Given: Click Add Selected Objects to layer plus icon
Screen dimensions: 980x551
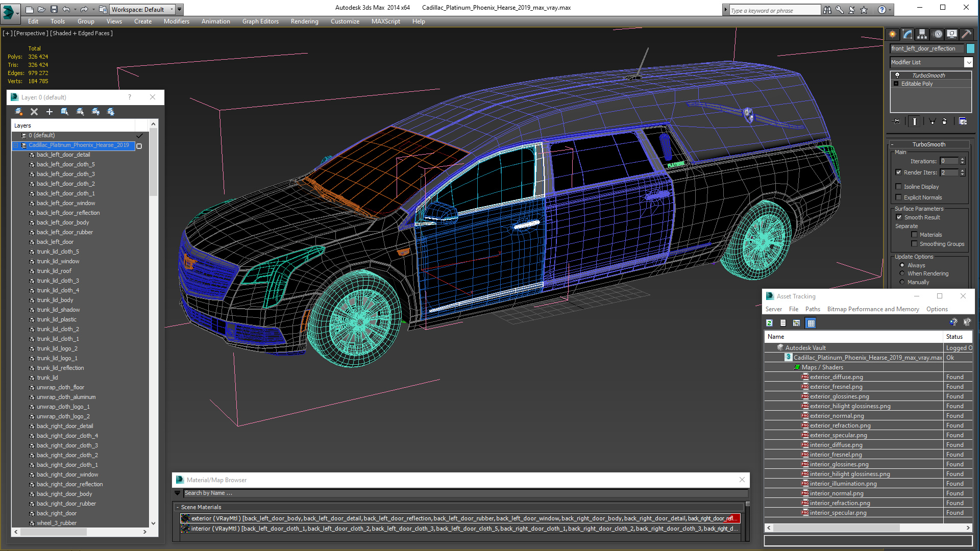Looking at the screenshot, I should pyautogui.click(x=50, y=112).
